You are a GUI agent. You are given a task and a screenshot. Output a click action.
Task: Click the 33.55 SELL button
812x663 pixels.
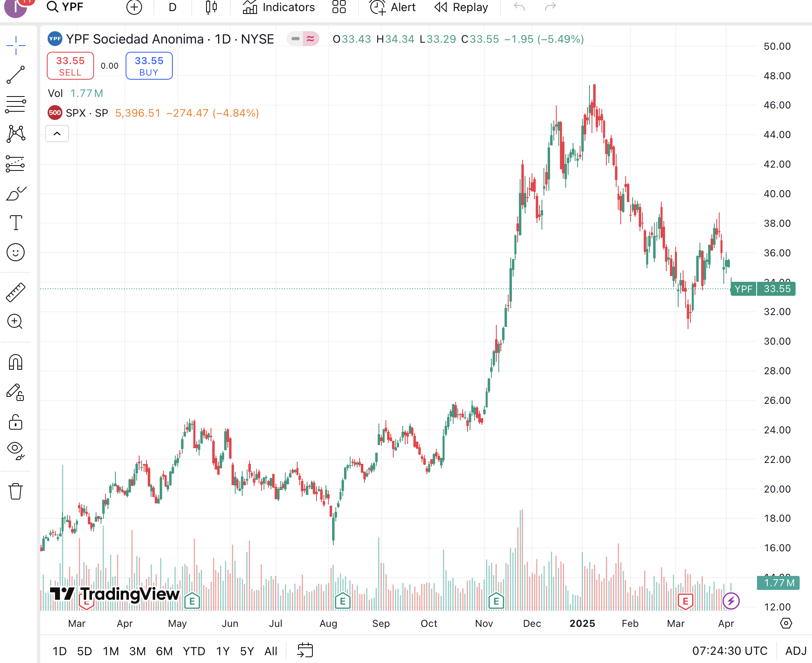[x=70, y=66]
